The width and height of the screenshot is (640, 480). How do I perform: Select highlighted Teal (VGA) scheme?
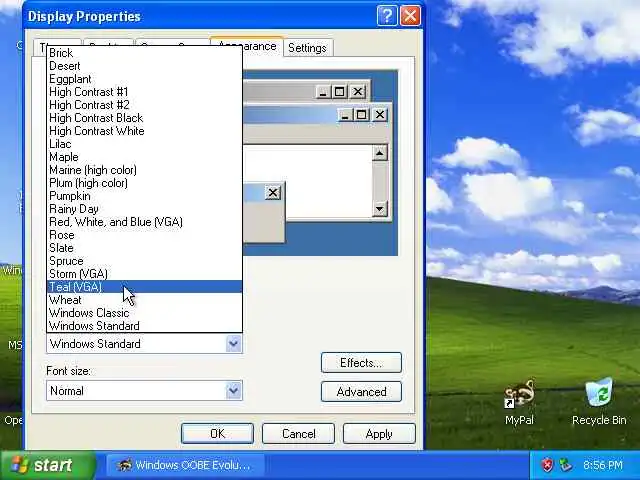pyautogui.click(x=144, y=287)
